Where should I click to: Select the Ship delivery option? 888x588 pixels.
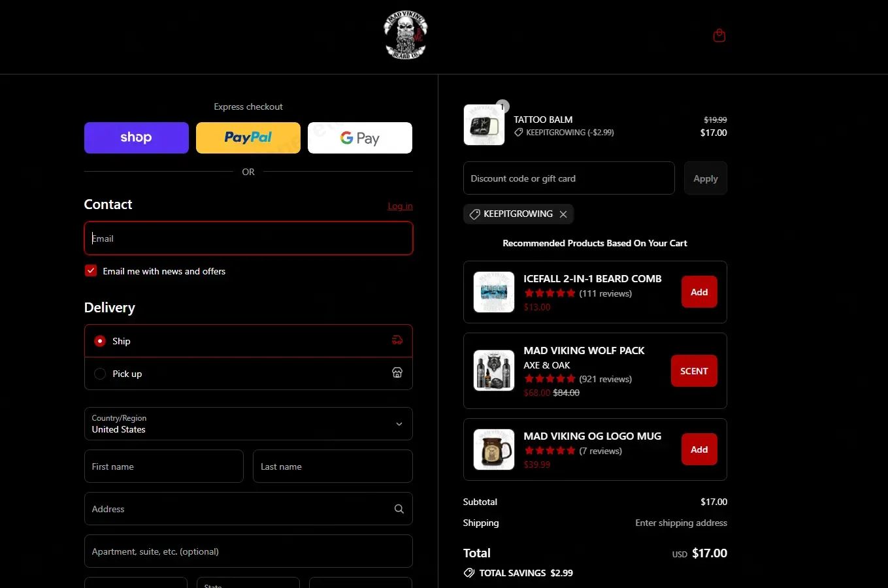100,341
